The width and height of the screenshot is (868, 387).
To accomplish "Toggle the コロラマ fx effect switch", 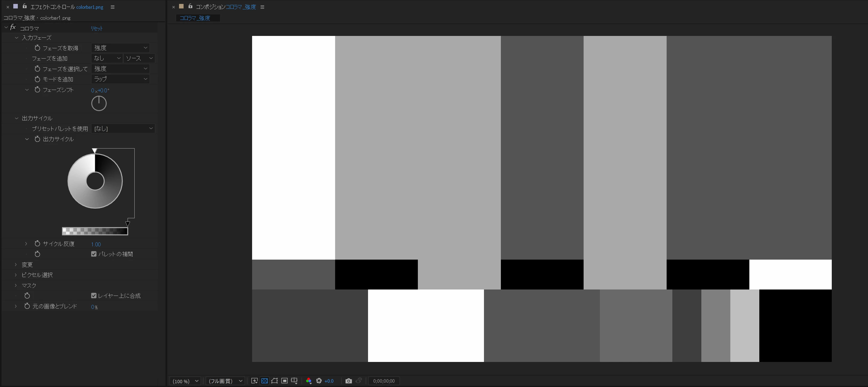I will tap(13, 27).
